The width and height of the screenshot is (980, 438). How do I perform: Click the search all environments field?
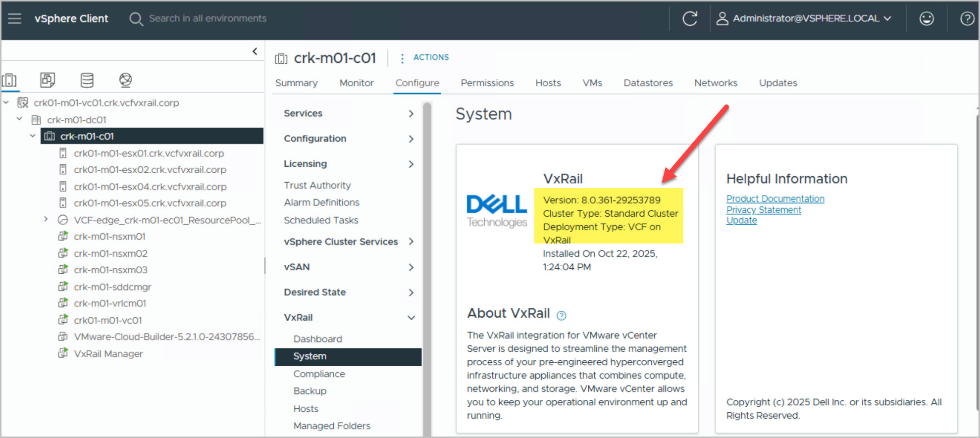[x=207, y=19]
